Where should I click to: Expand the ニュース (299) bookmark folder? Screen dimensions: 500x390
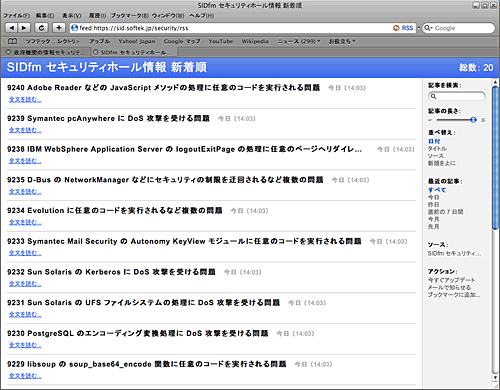(x=299, y=41)
